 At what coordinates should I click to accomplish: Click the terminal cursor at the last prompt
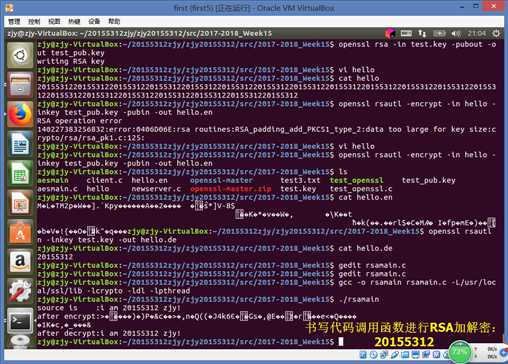click(341, 342)
